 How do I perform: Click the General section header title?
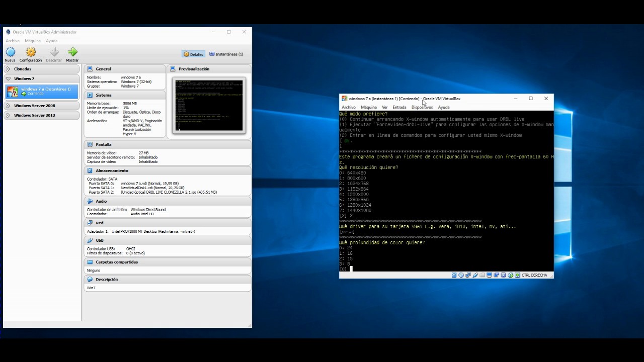103,69
